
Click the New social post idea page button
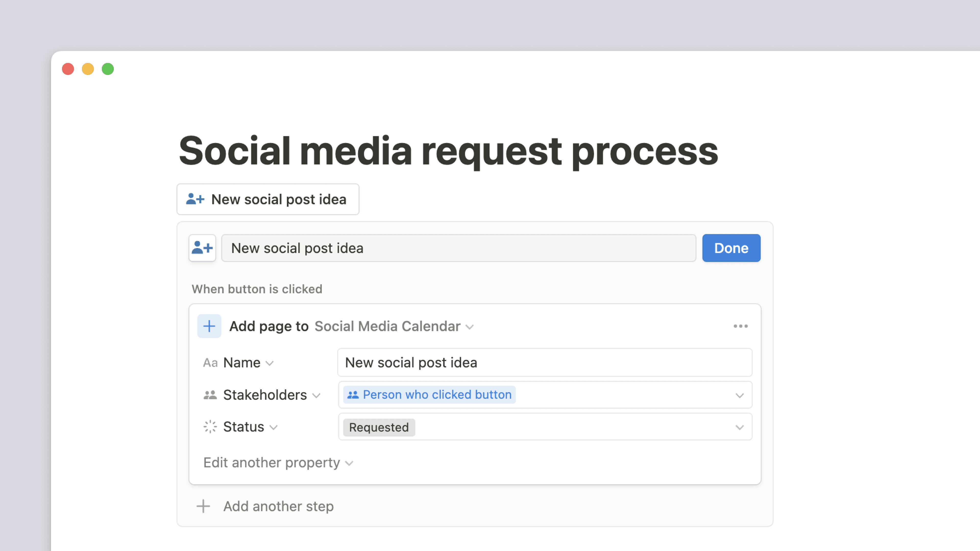268,199
